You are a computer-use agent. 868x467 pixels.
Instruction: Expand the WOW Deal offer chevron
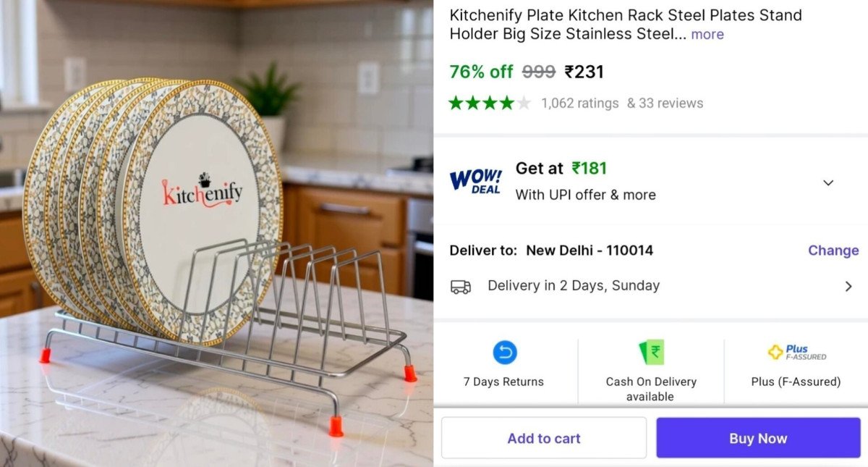pos(828,182)
